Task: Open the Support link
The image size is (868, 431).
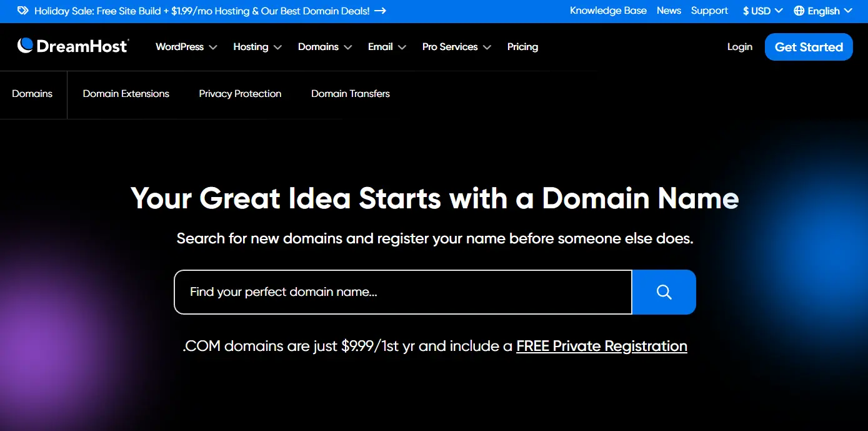Action: pyautogui.click(x=709, y=11)
